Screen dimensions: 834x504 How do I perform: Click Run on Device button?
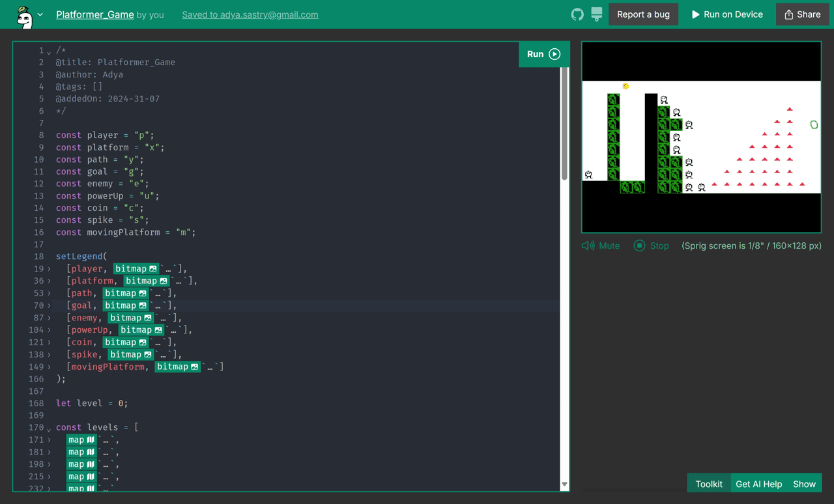tap(726, 14)
